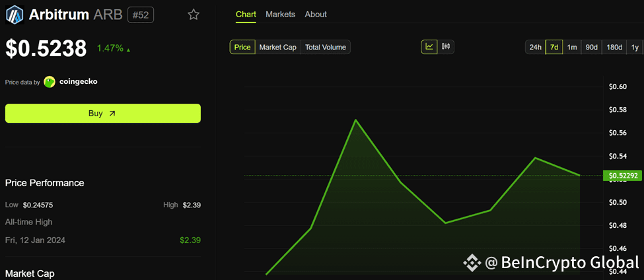This screenshot has width=644, height=280.
Task: Click the #52 rank badge
Action: (x=141, y=15)
